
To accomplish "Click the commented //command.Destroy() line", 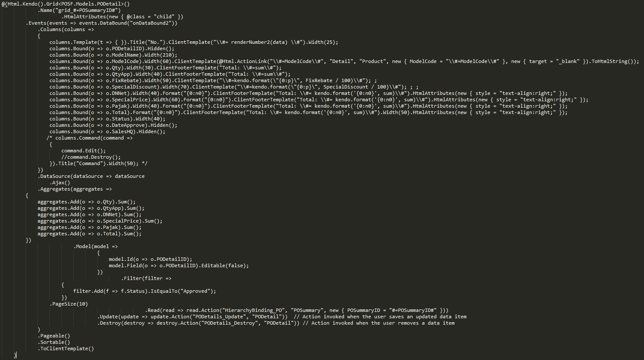I will [91, 157].
